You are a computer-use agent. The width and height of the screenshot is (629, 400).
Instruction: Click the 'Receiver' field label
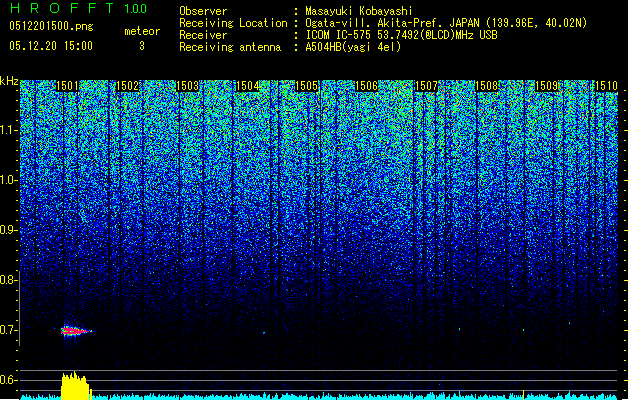click(x=203, y=35)
